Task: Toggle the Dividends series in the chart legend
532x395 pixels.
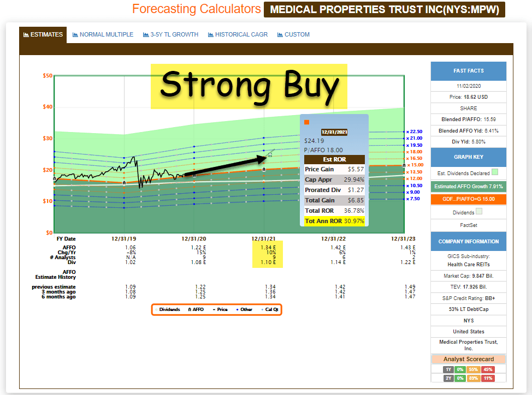Action: tap(168, 310)
